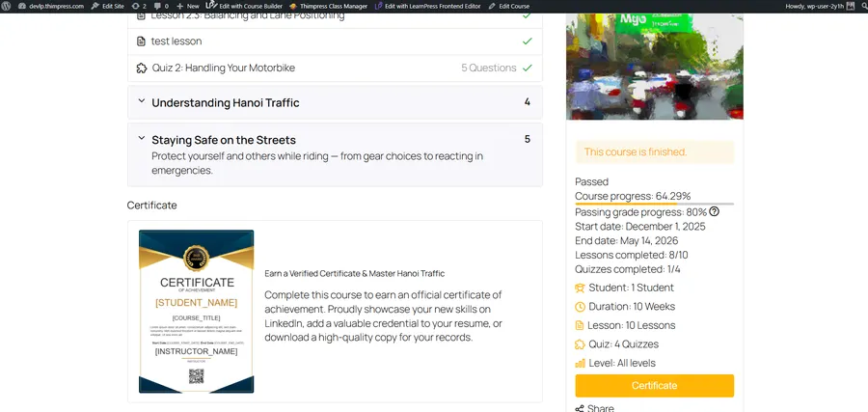Click the course progress bar
The height and width of the screenshot is (412, 868).
point(654,204)
